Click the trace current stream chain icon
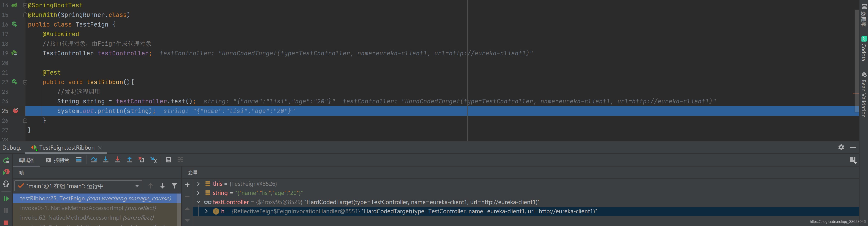Viewport: 868px width, 226px height. pos(181,160)
